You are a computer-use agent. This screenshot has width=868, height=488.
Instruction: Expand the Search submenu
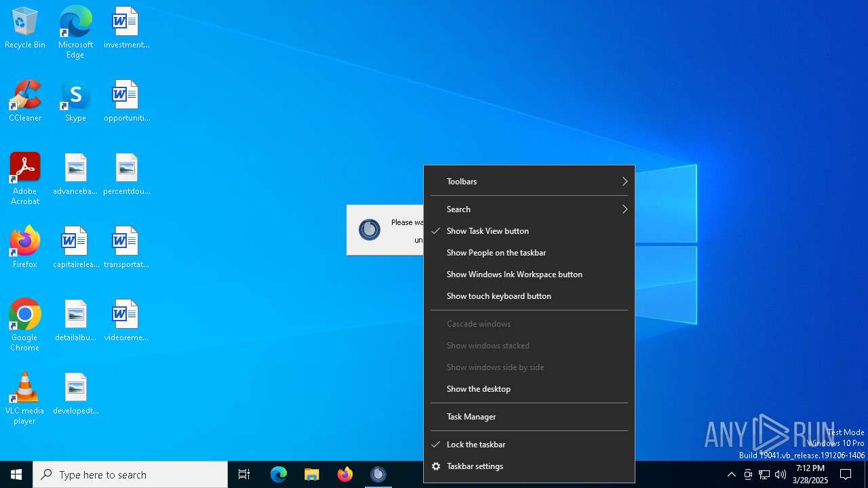coord(529,209)
